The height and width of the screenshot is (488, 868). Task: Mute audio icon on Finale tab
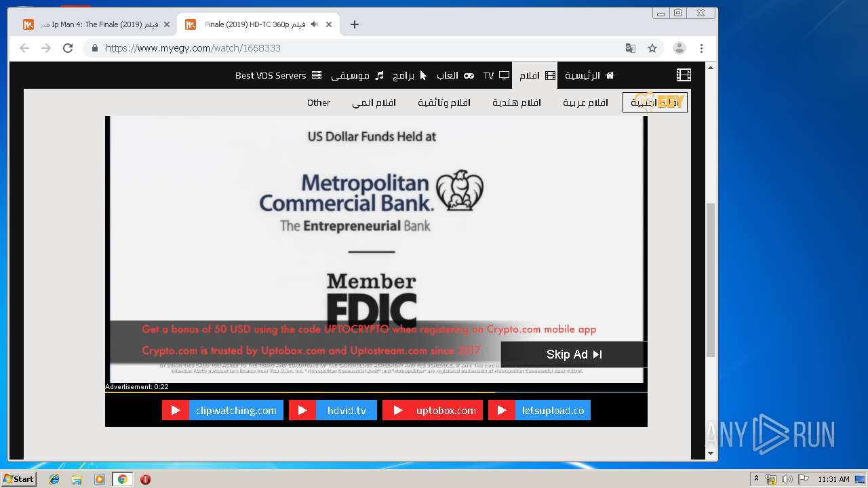(315, 24)
